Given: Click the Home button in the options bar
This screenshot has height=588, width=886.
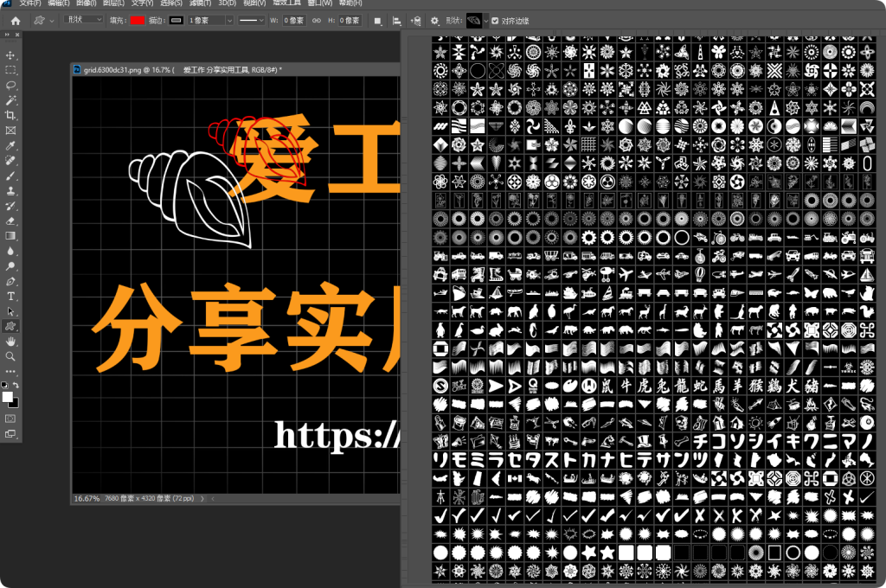Looking at the screenshot, I should coord(16,20).
